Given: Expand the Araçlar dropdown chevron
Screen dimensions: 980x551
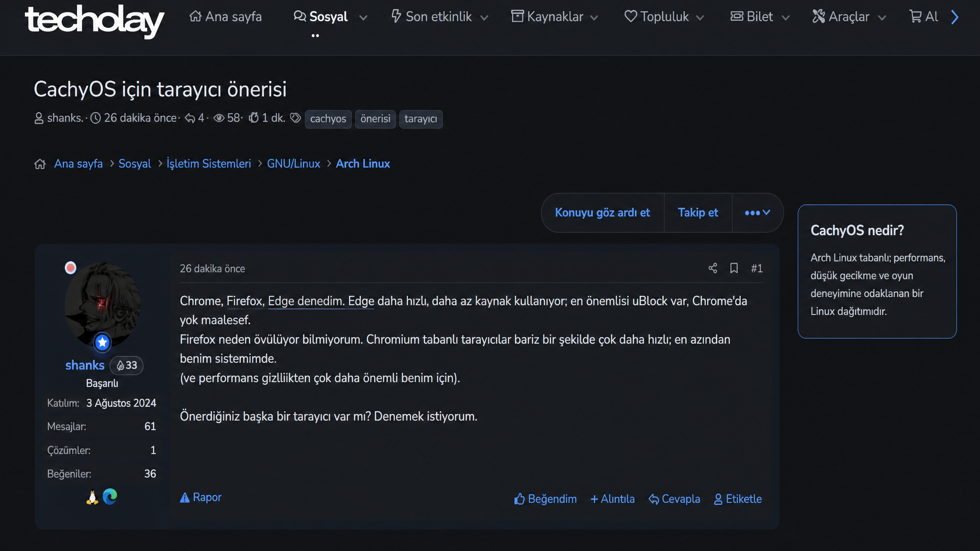Looking at the screenshot, I should pos(882,18).
